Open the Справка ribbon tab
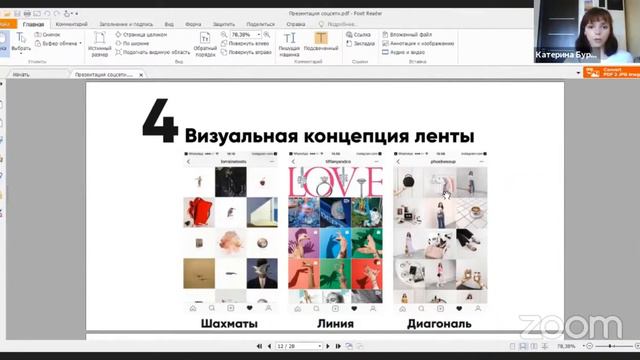The width and height of the screenshot is (640, 360). [296, 24]
